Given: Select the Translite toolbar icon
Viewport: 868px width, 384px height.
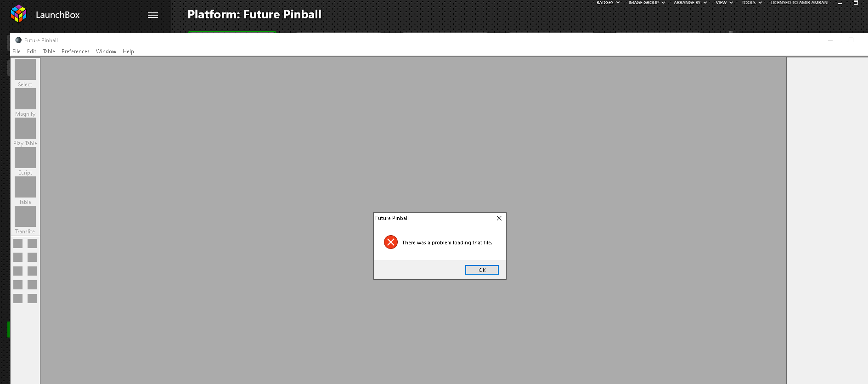Looking at the screenshot, I should pos(25,216).
